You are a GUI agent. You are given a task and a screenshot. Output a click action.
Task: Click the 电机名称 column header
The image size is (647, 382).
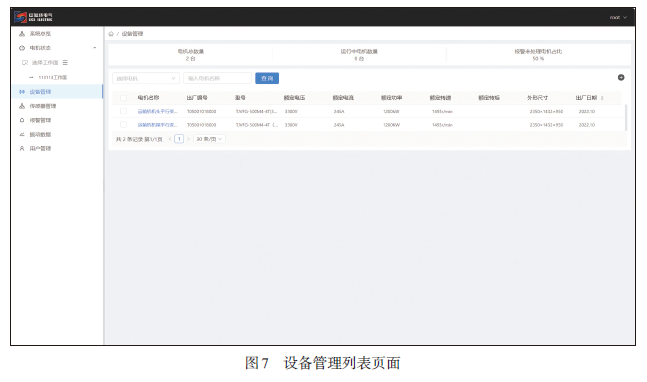point(148,98)
